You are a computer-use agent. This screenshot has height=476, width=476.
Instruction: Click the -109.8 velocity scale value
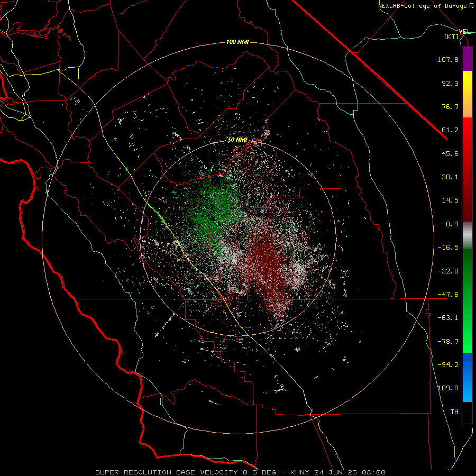pos(446,388)
